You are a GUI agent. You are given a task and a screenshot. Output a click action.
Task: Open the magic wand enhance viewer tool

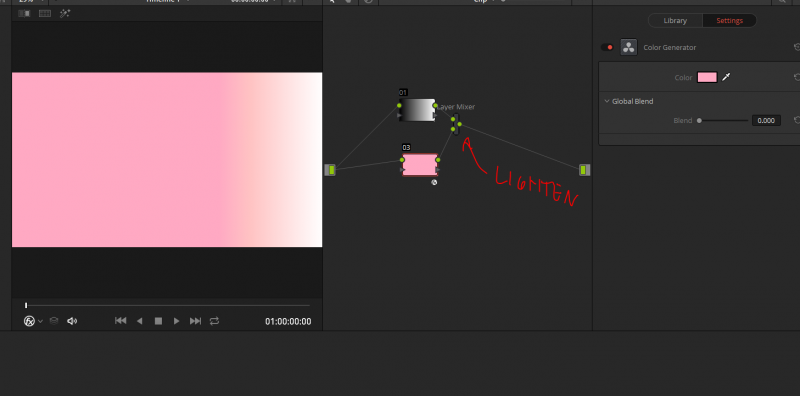pos(65,14)
